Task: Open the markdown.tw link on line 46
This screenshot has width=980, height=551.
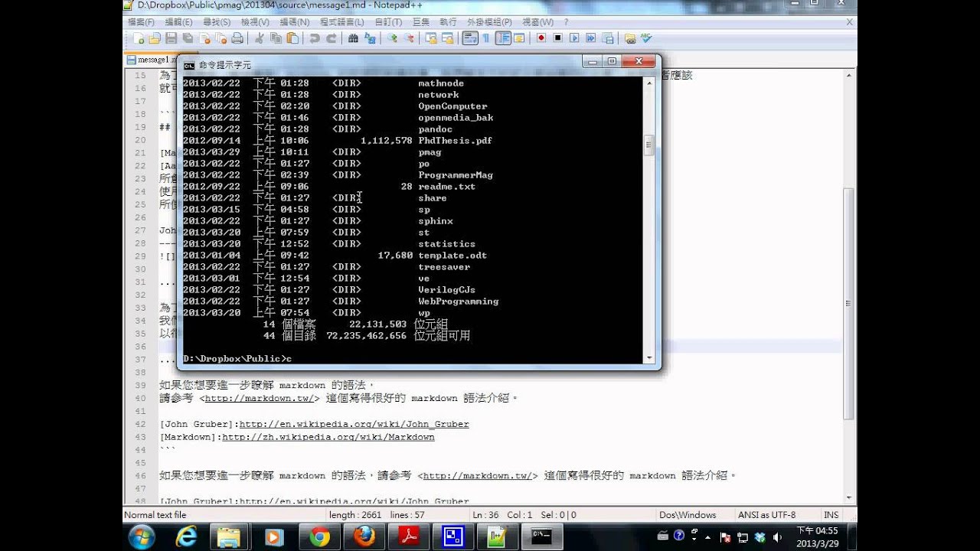Action: coord(478,475)
